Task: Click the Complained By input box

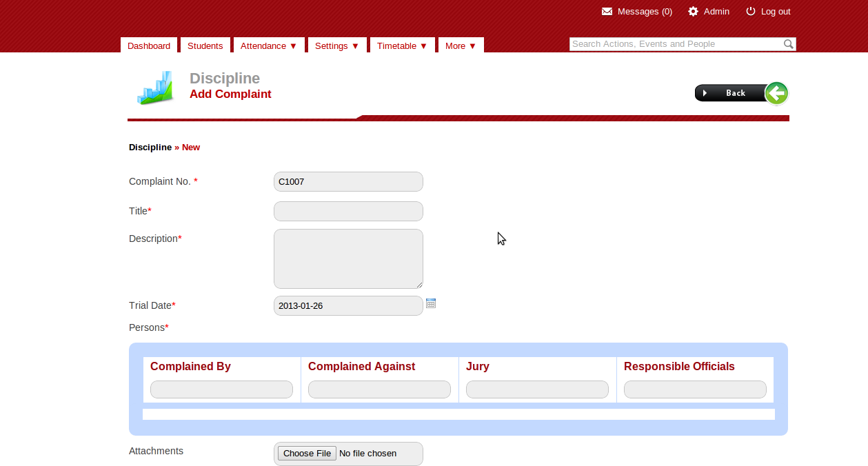Action: click(x=221, y=389)
